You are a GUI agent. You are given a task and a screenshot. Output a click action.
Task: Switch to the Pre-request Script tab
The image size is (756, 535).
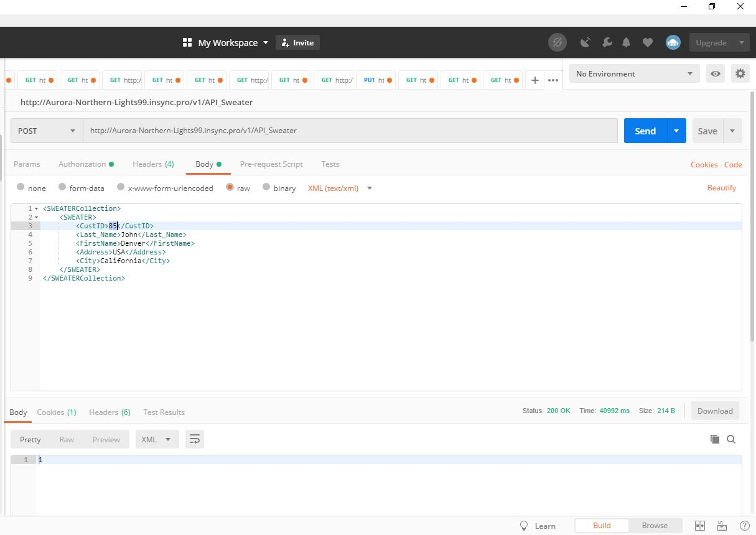point(271,164)
